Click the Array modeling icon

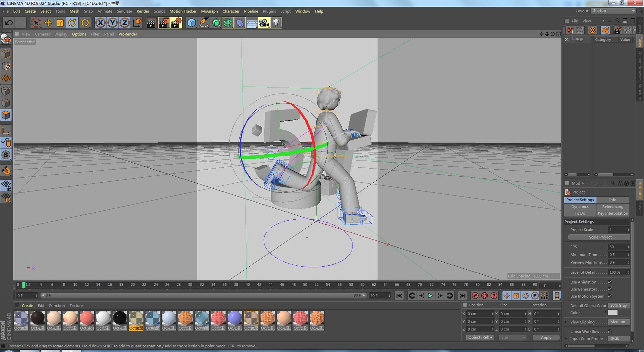[x=228, y=23]
